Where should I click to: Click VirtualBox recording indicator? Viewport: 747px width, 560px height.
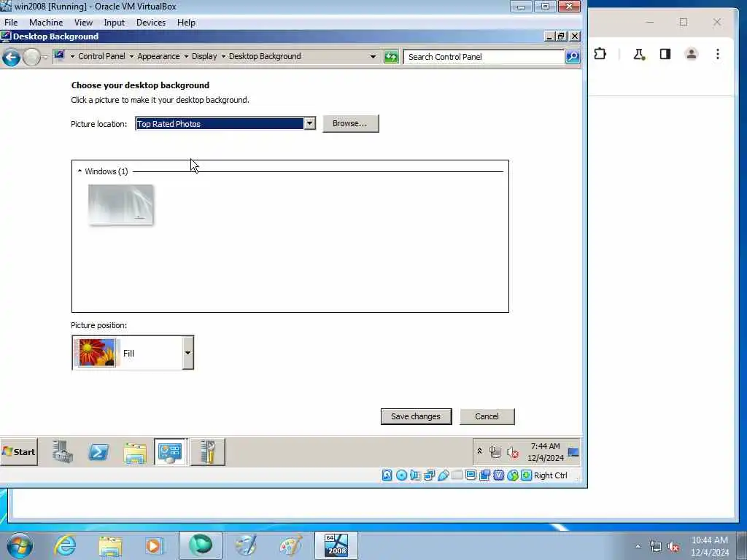pos(484,475)
